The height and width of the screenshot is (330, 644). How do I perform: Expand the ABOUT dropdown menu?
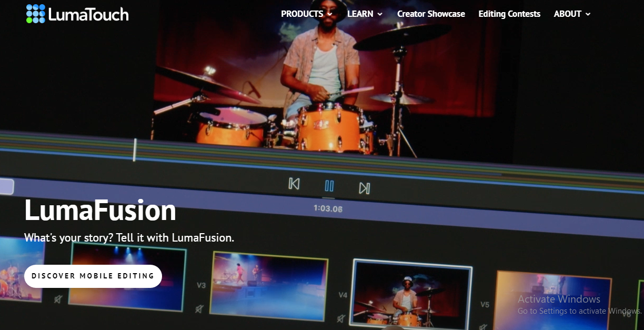click(572, 14)
